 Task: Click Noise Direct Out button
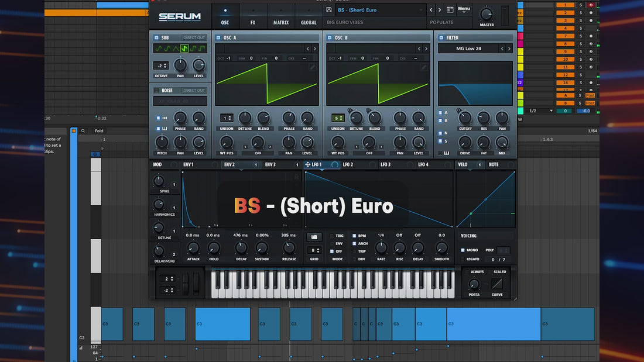(194, 90)
